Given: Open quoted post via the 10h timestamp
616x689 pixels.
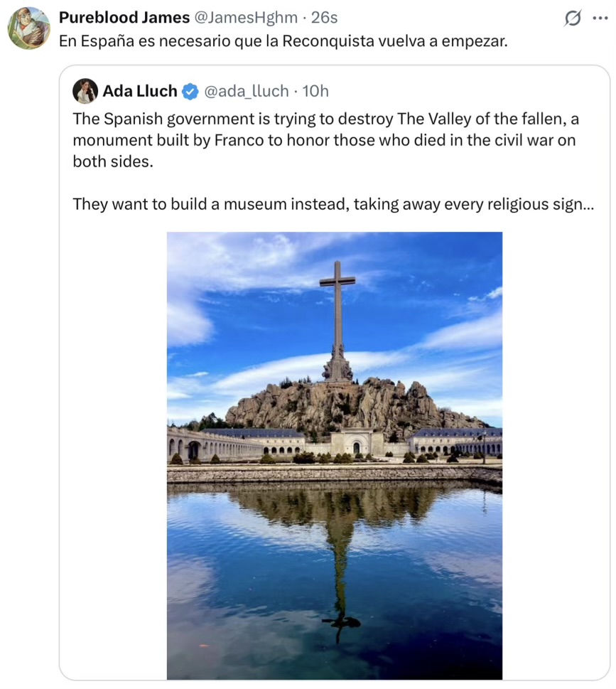Looking at the screenshot, I should coord(315,91).
